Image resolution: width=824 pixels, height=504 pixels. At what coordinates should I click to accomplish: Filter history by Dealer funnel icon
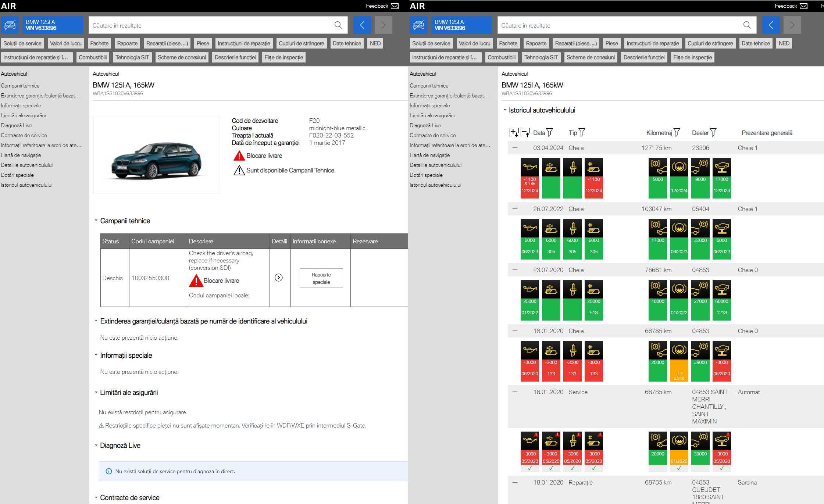[713, 132]
